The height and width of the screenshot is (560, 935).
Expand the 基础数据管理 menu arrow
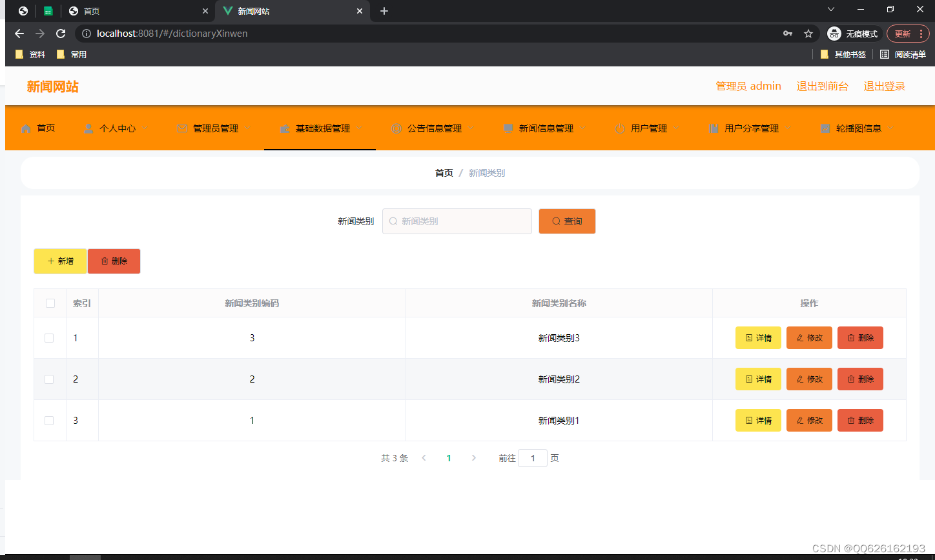point(360,128)
